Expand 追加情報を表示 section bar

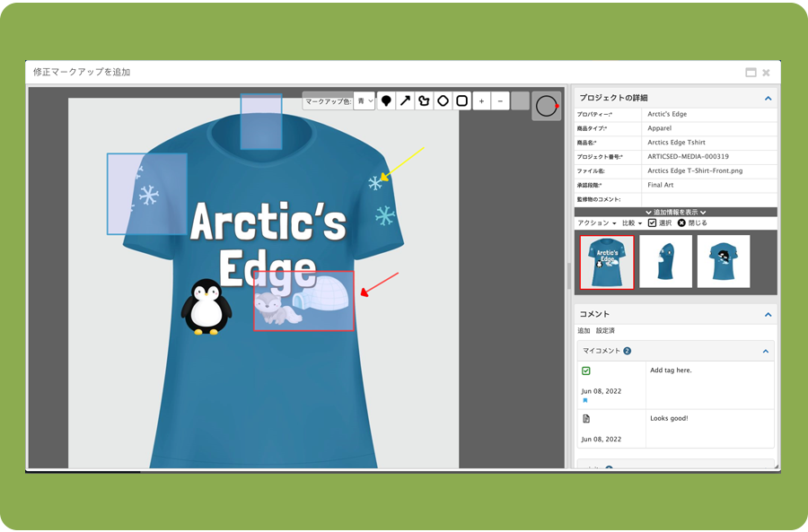[675, 212]
